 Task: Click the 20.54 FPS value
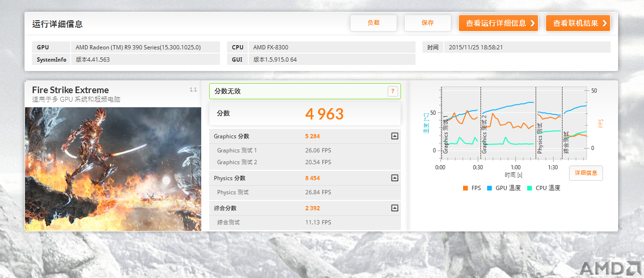point(318,162)
